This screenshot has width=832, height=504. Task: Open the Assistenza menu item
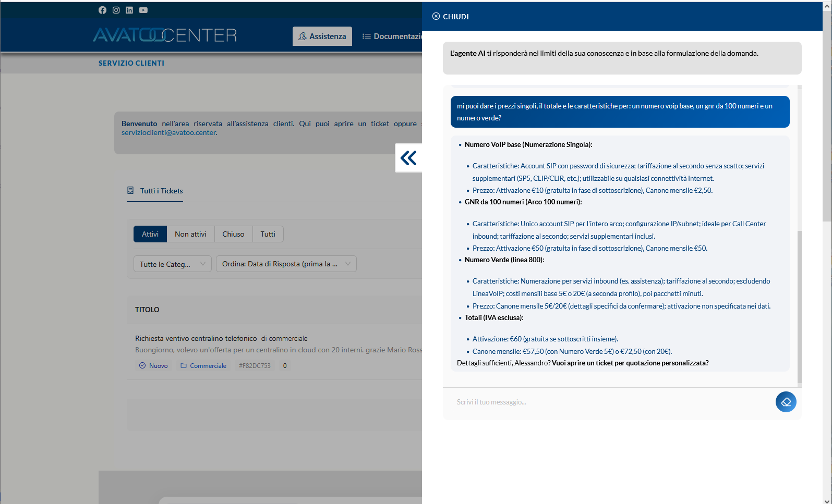click(x=322, y=36)
